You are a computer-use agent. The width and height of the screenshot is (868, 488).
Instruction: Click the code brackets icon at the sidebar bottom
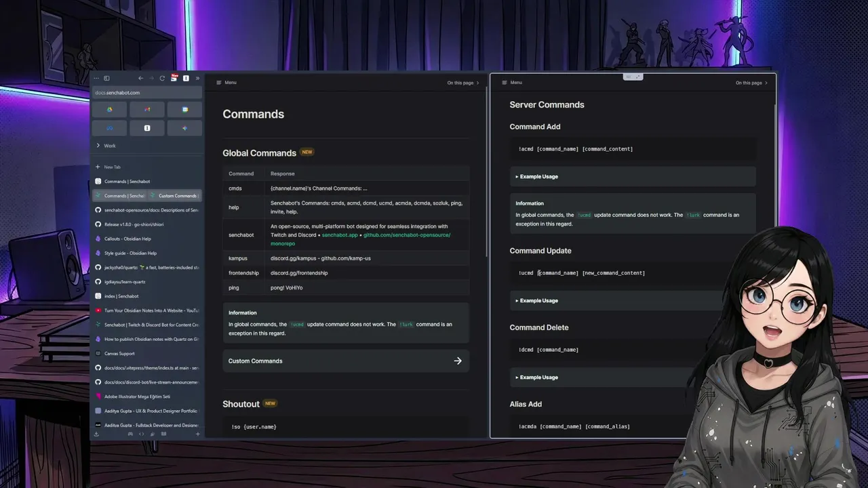point(142,434)
